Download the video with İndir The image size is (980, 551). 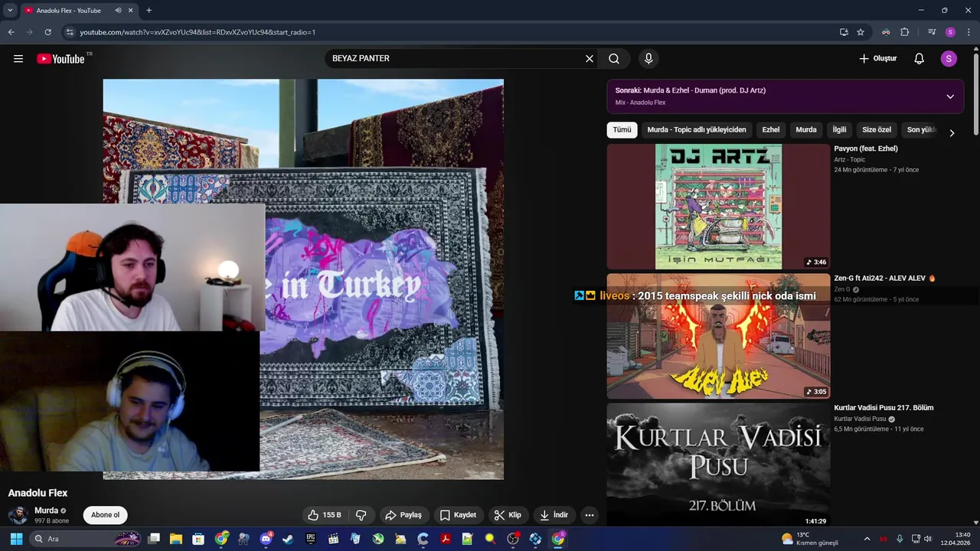[554, 515]
